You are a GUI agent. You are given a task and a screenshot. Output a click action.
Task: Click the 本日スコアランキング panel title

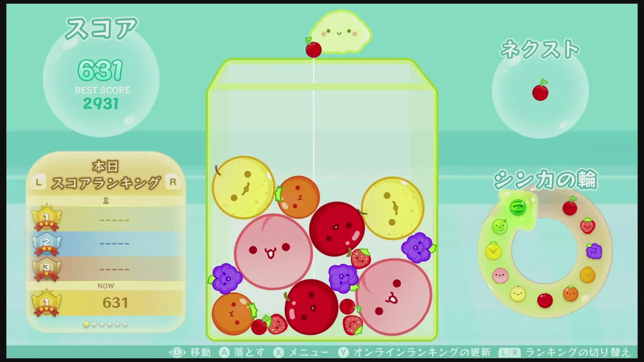point(106,175)
